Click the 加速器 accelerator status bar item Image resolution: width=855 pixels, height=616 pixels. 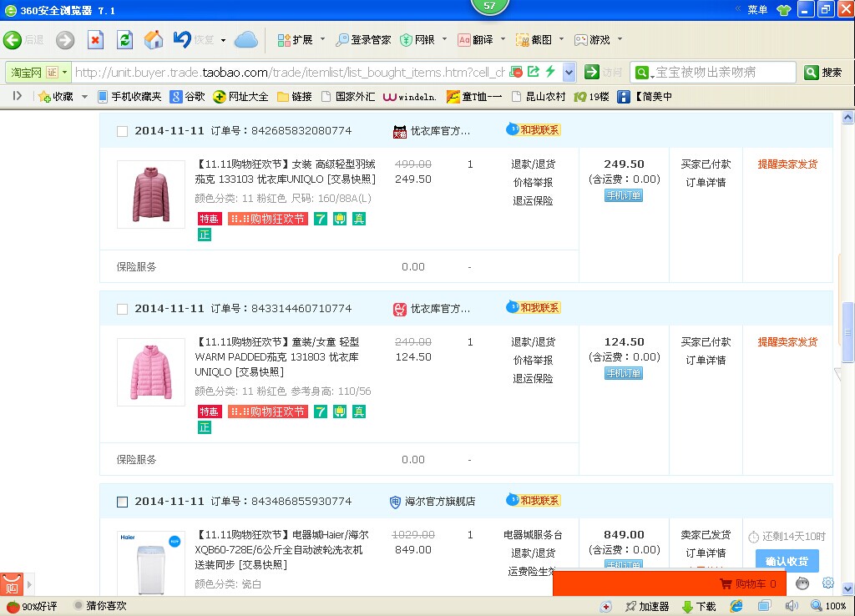coord(647,606)
